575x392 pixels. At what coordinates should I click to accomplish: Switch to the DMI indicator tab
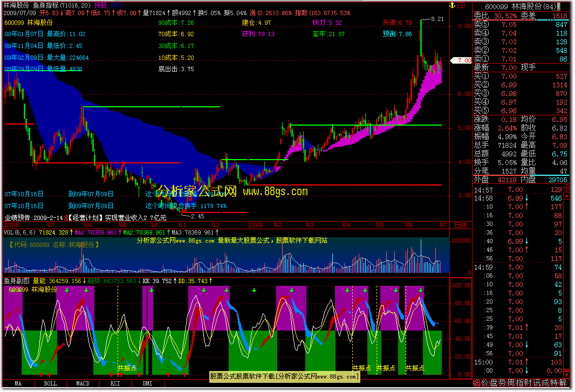[147, 383]
